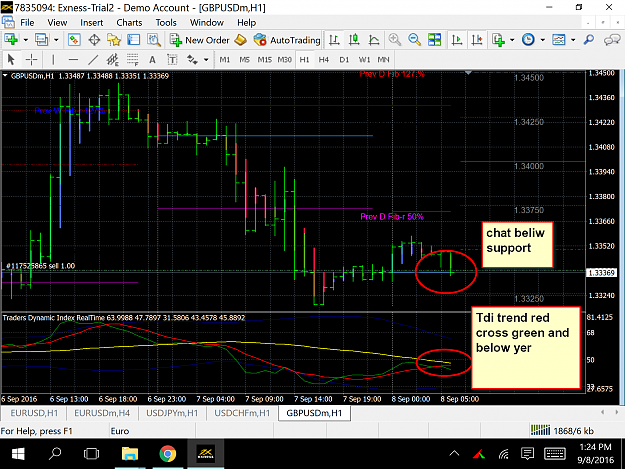625x469 pixels.
Task: Expand the arrows objects dropdown
Action: tap(206, 60)
